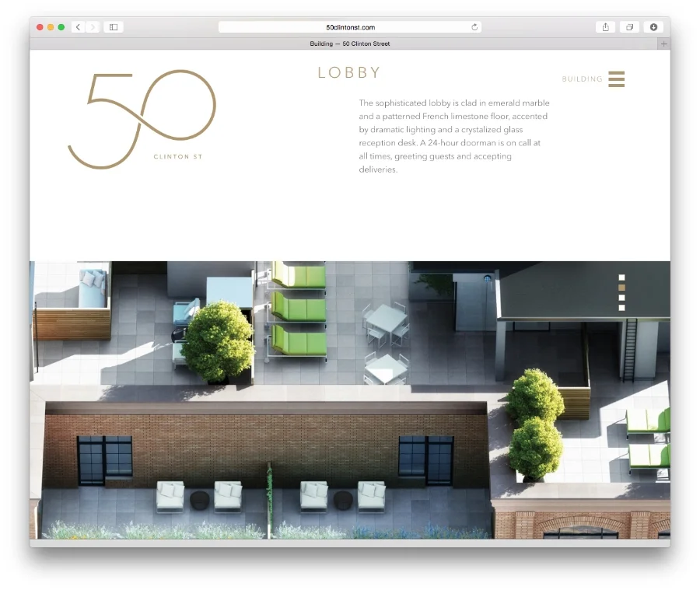Click the LOBBY heading
Image resolution: width=700 pixels, height=590 pixels.
349,72
